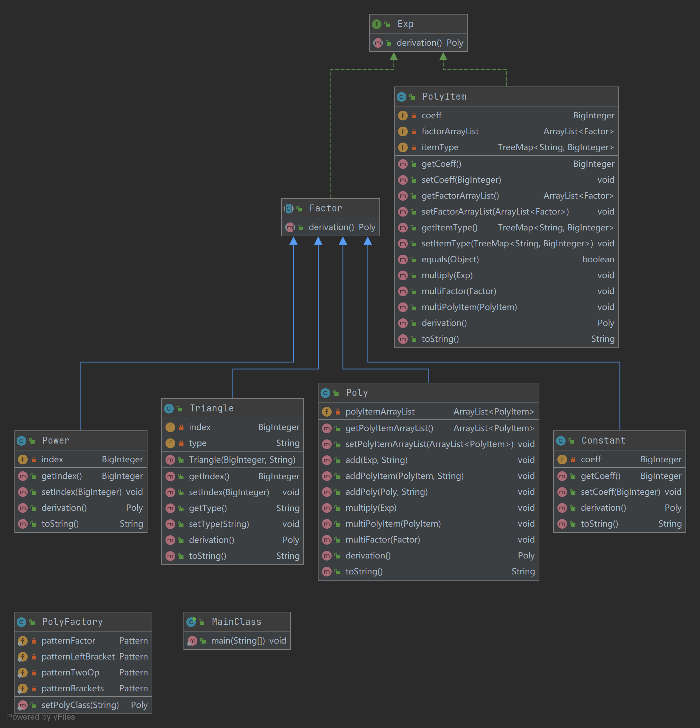The height and width of the screenshot is (728, 700).
Task: Click the green interface icon beside Exp
Action: 376,24
